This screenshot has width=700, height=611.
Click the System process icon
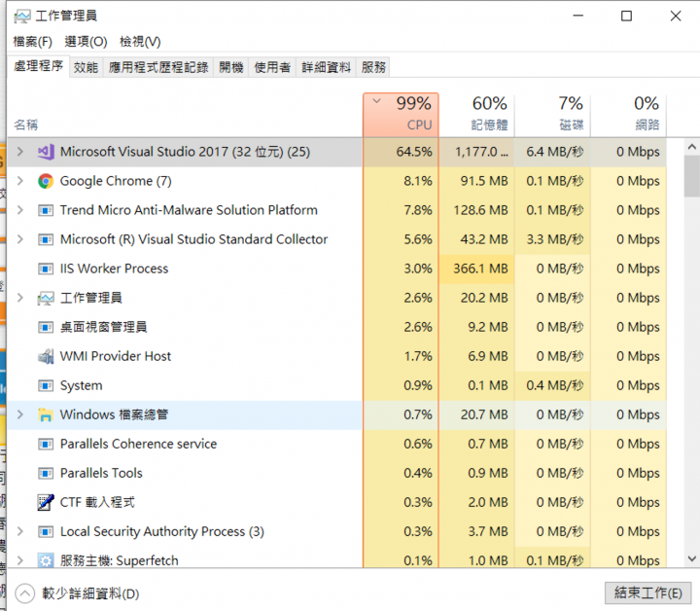[x=46, y=385]
